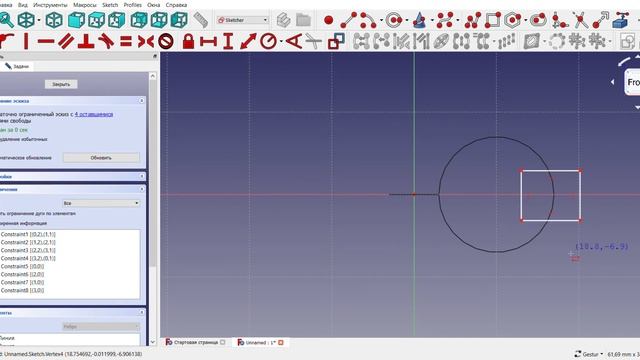Apply the Length (distance) constraint

(x=248, y=41)
